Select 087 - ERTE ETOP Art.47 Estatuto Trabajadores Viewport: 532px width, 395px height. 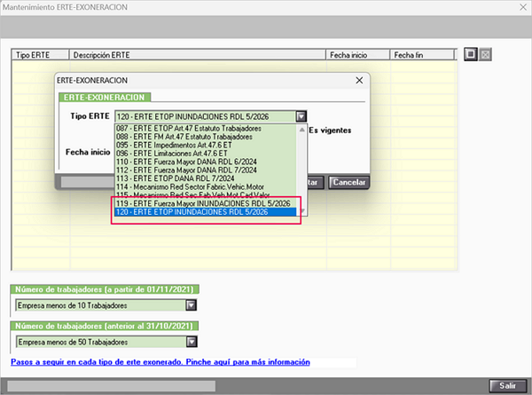click(x=206, y=129)
